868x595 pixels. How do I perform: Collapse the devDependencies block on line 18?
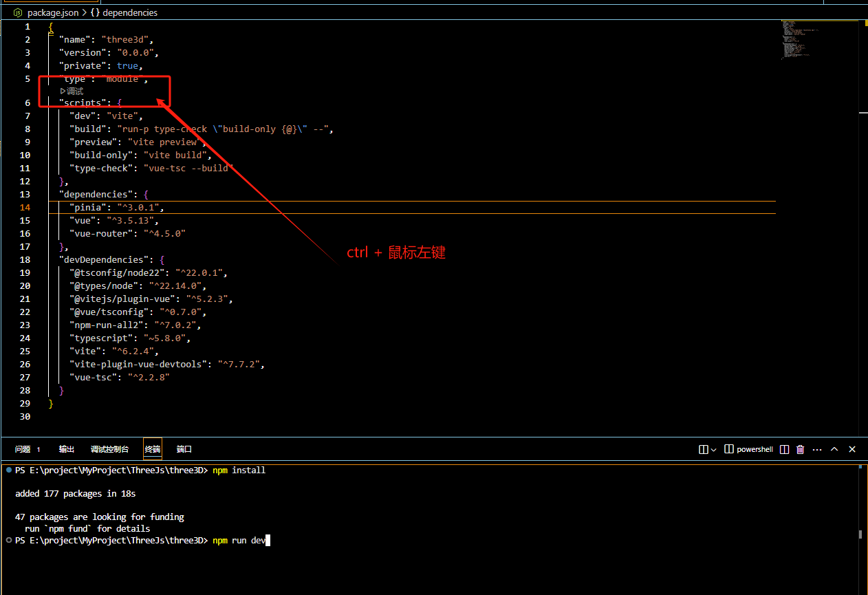(x=39, y=259)
